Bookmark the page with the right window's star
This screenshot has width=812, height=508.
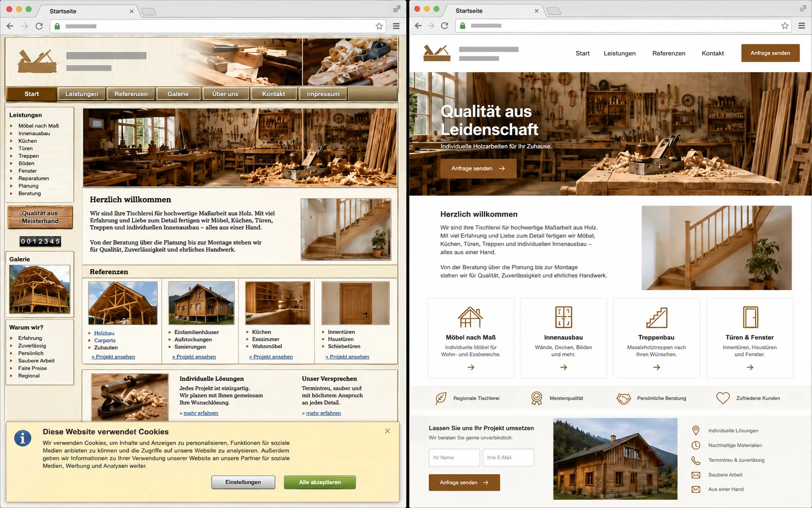point(784,26)
